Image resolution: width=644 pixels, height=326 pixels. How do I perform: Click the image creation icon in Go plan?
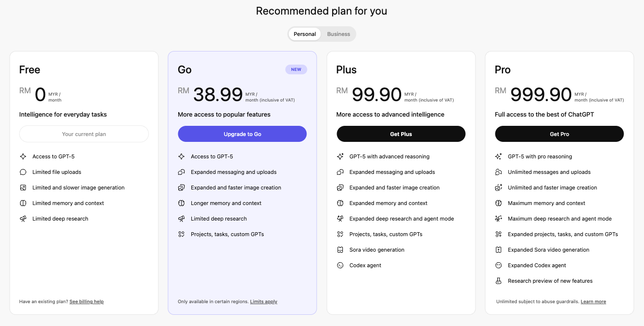coord(181,188)
